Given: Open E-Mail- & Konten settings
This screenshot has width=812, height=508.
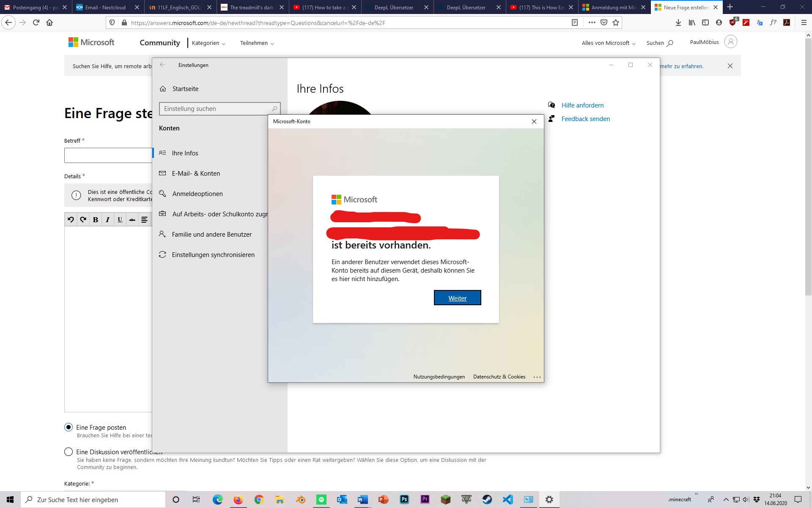Looking at the screenshot, I should tap(196, 174).
